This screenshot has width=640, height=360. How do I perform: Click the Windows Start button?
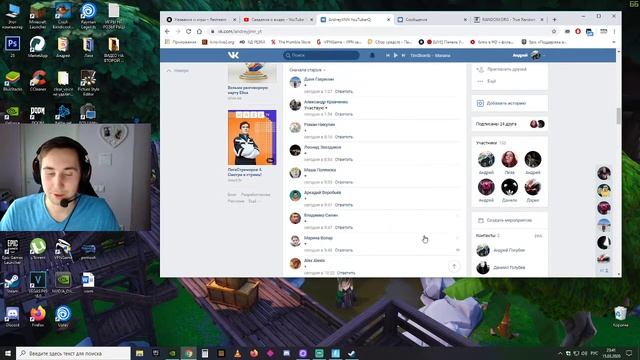(8, 353)
